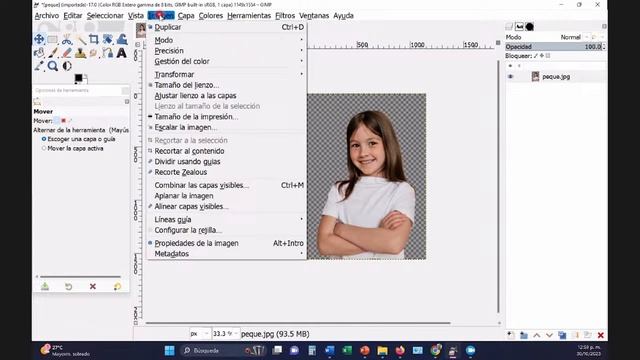
Task: Choose 'Escalar la imagen...' menu entry
Action: (226, 127)
